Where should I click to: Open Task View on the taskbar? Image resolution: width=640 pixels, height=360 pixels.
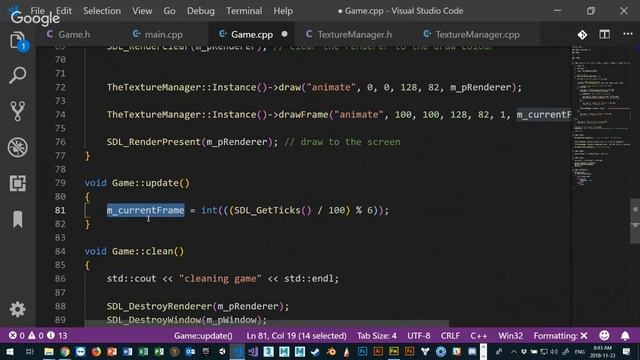tap(29, 351)
